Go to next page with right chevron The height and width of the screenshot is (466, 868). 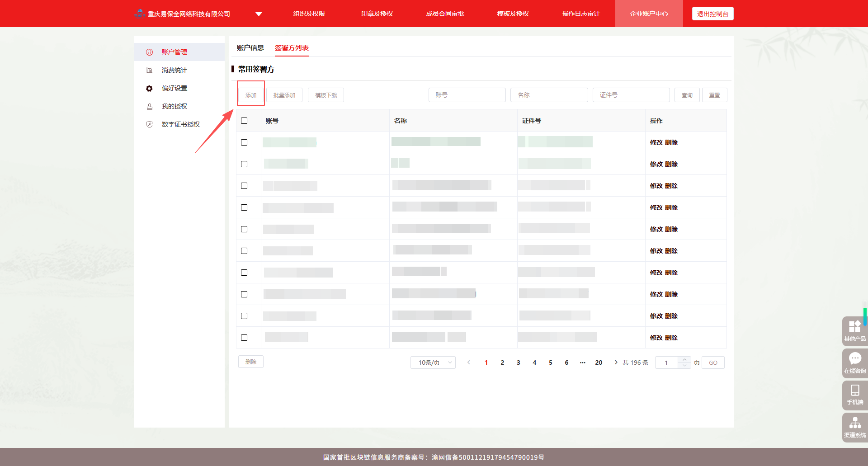click(x=616, y=362)
